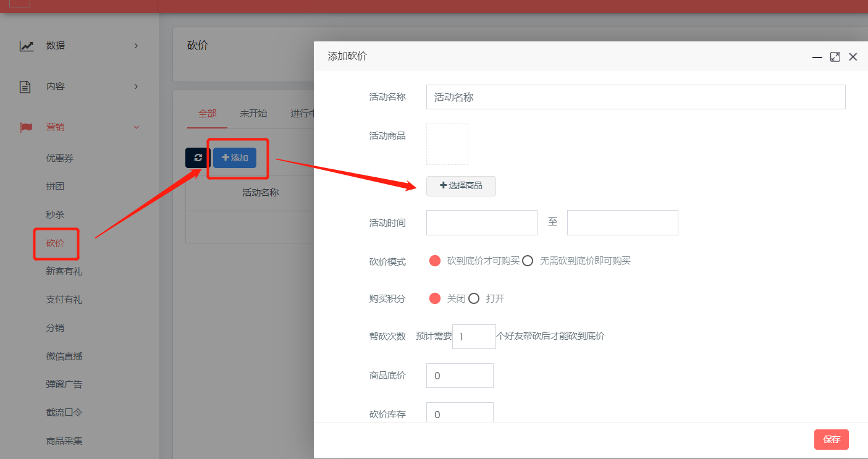Click the refresh icon button beside 添加
This screenshot has width=868, height=459.
tap(198, 158)
